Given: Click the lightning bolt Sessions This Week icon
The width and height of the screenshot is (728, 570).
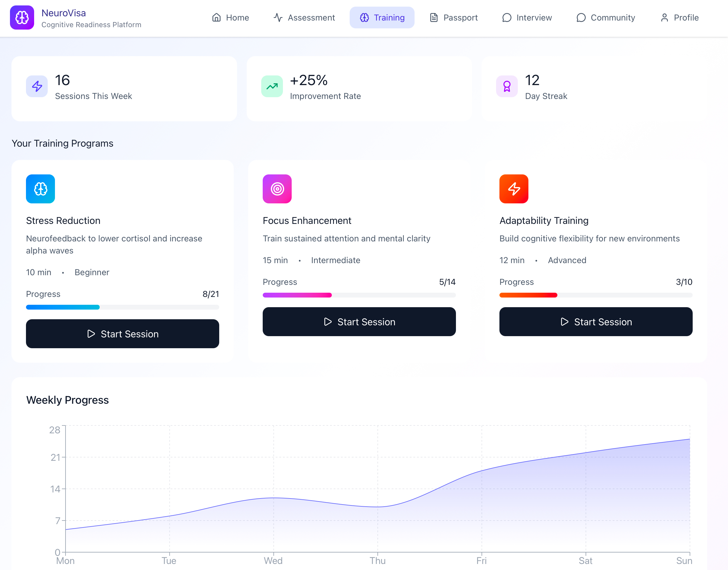Looking at the screenshot, I should point(37,86).
